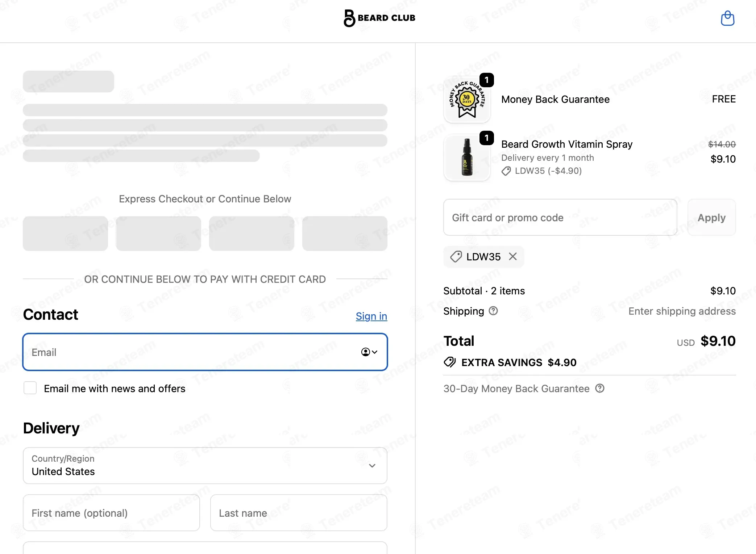Screen dimensions: 756x554
Task: Click the Beard Club logo
Action: [379, 18]
